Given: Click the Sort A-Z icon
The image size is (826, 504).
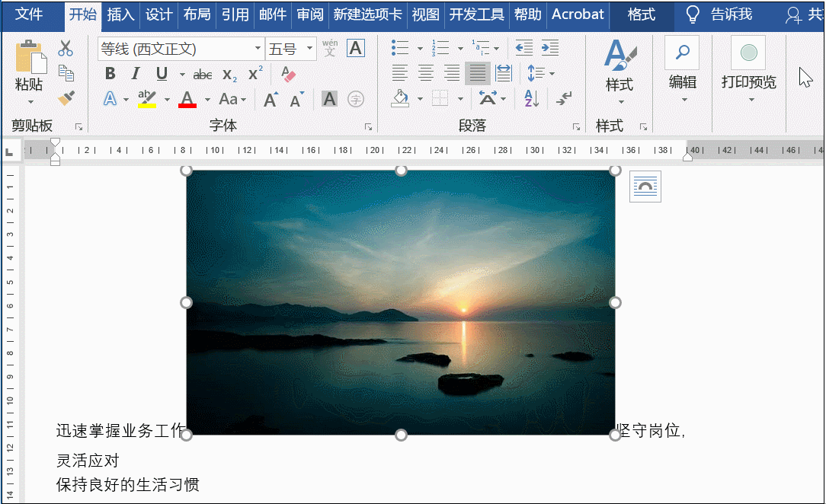Looking at the screenshot, I should click(x=531, y=98).
